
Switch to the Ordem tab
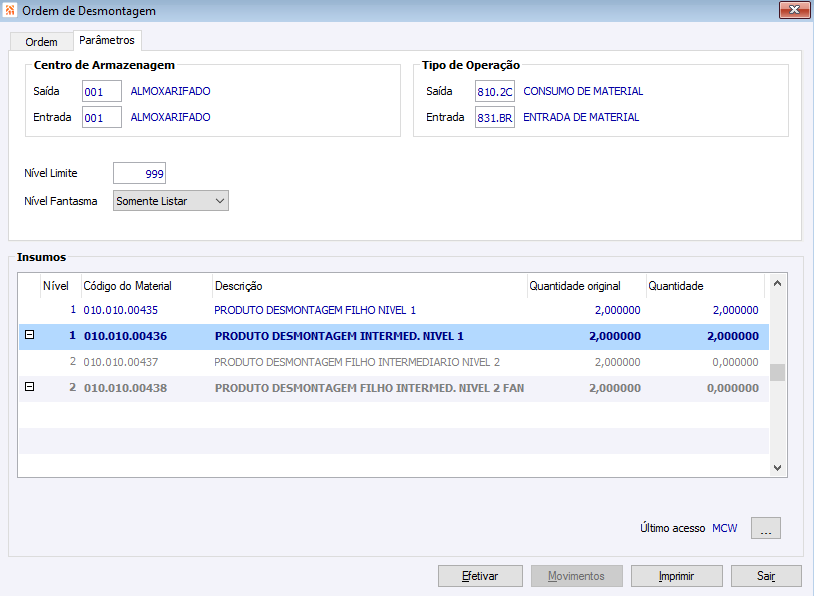(42, 42)
